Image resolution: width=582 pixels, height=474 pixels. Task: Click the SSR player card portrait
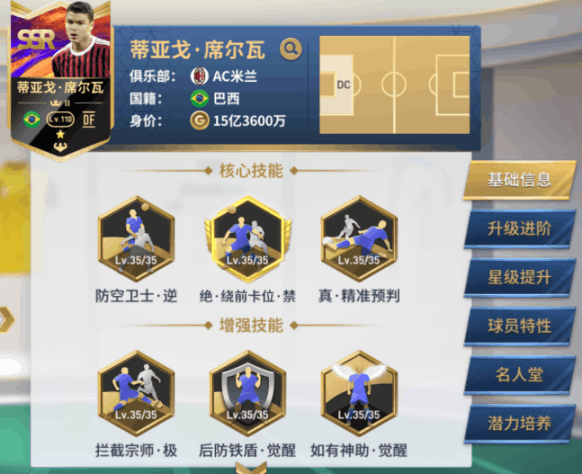tap(61, 80)
